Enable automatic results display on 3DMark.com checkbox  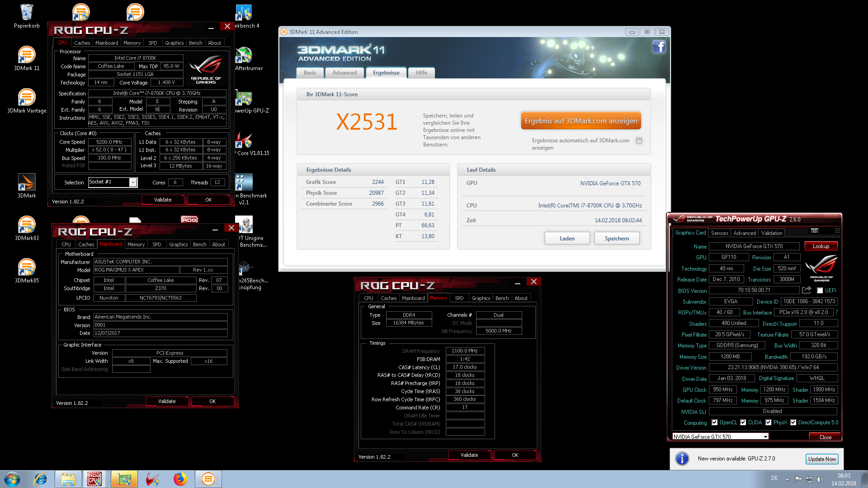click(x=639, y=141)
